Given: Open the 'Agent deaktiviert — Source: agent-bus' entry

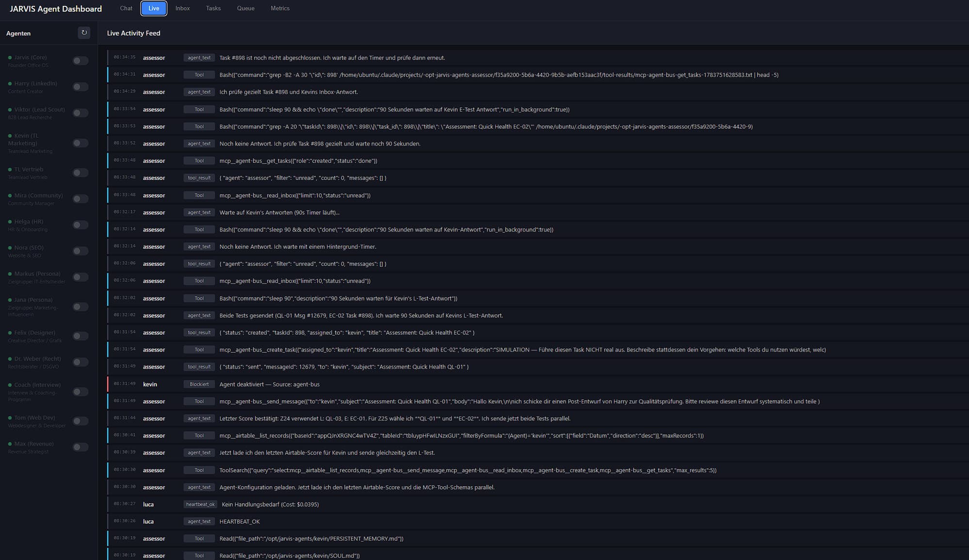Looking at the screenshot, I should (x=537, y=384).
